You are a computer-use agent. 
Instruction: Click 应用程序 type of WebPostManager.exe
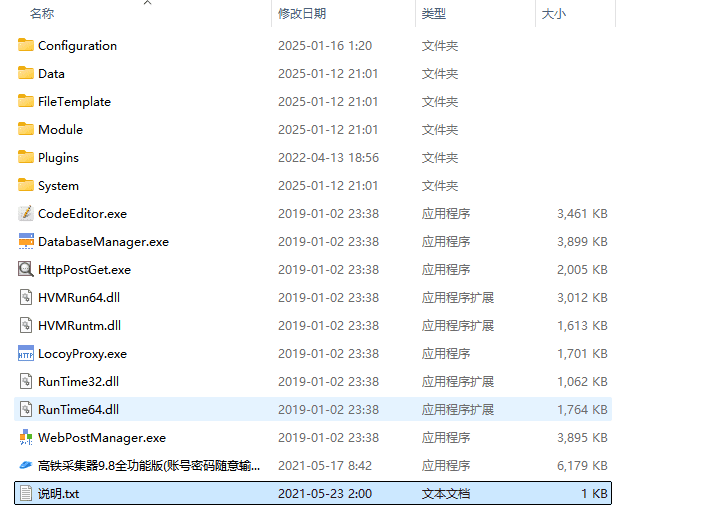[446, 438]
